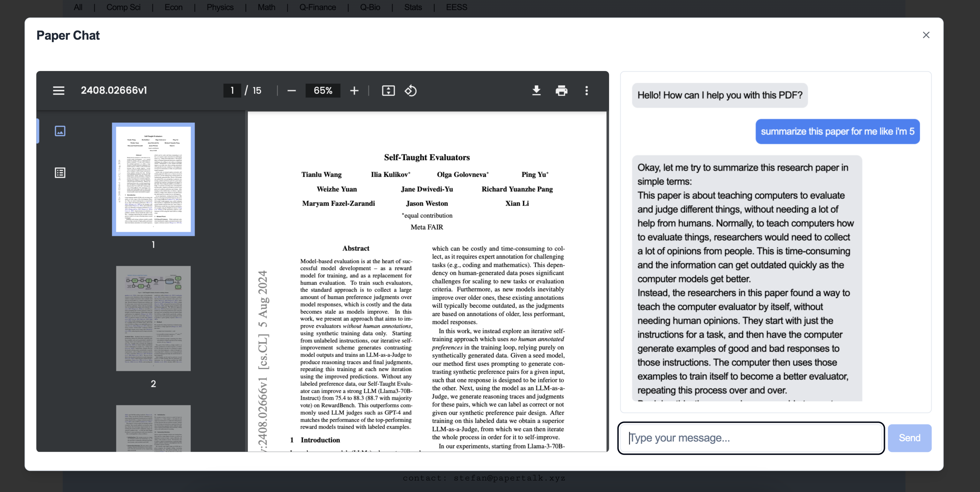
Task: Toggle the PDF sidebar hamburger menu
Action: [58, 90]
